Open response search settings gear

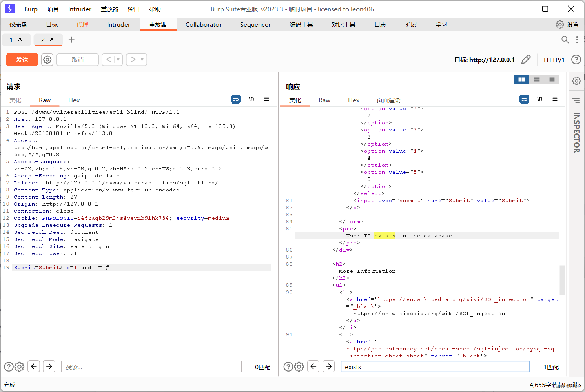pos(299,366)
